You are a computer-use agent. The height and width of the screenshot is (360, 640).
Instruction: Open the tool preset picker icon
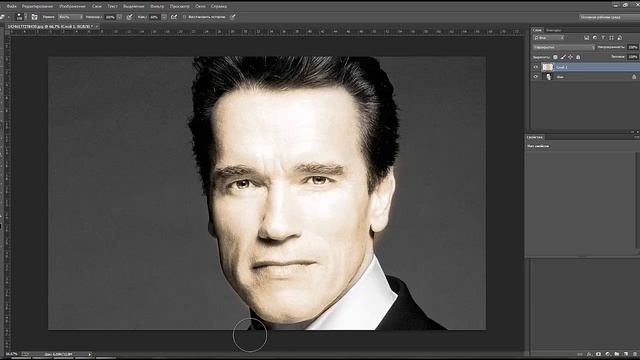[x=4, y=17]
